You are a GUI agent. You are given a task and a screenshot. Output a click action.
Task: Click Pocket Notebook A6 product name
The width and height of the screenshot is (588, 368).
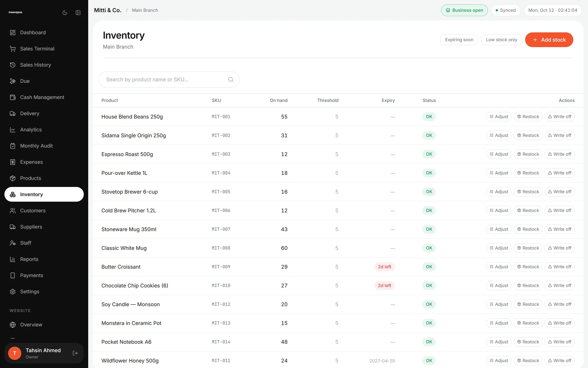pyautogui.click(x=126, y=342)
